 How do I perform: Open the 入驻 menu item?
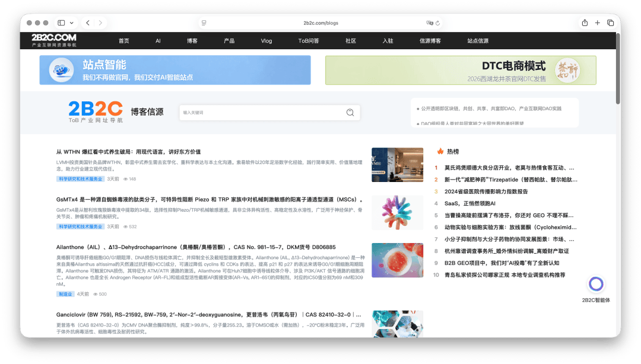pyautogui.click(x=388, y=41)
